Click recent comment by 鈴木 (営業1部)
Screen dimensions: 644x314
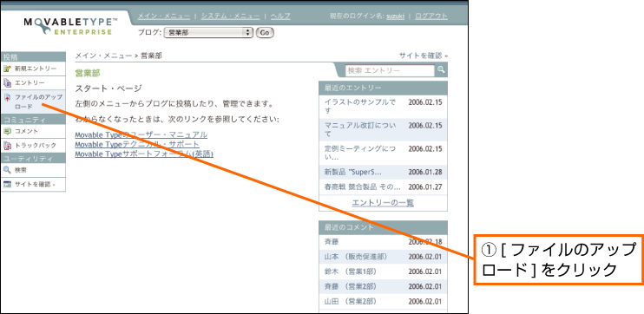tap(351, 271)
